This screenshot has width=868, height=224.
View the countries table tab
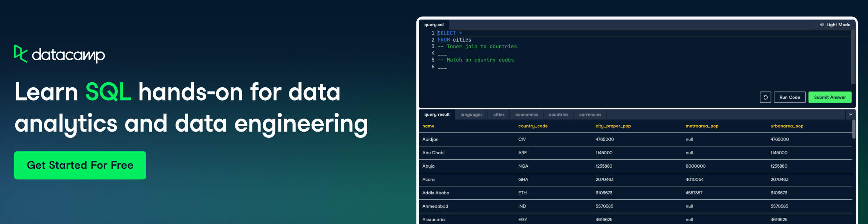pyautogui.click(x=558, y=115)
